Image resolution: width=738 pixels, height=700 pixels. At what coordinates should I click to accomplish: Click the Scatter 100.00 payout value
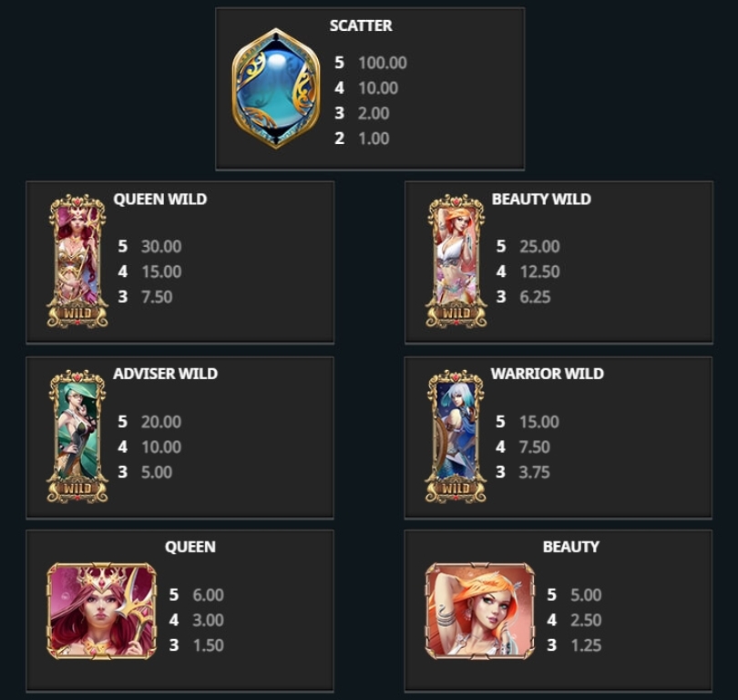point(383,63)
